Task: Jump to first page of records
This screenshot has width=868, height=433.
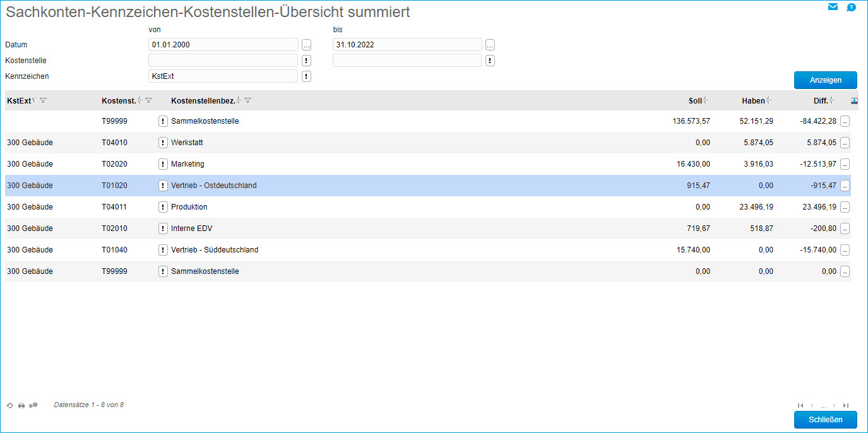Action: [800, 405]
